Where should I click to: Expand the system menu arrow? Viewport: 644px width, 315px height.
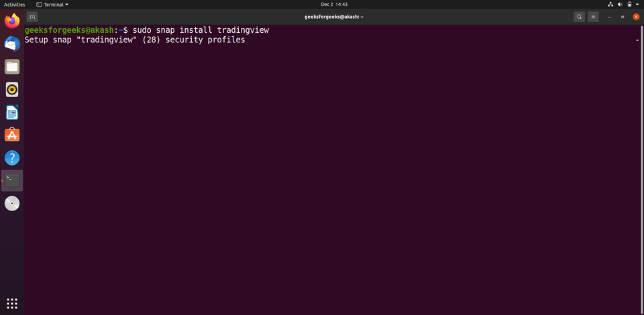[x=637, y=5]
